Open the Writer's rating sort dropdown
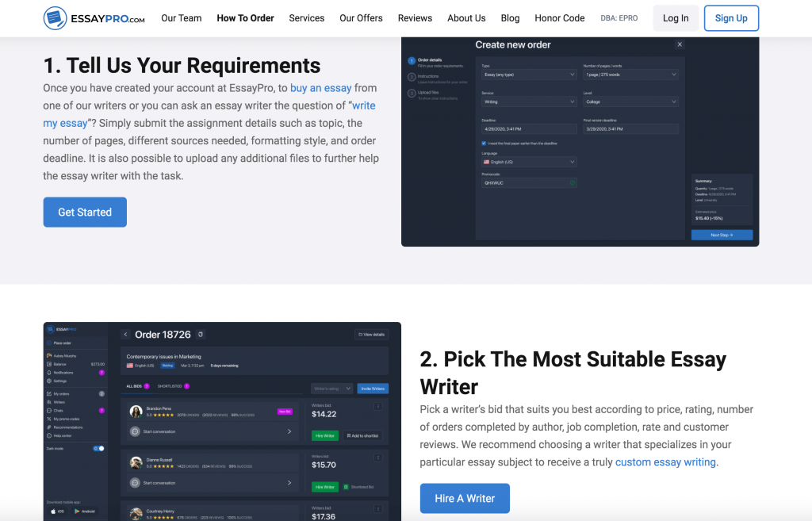Screen dimensions: 812x521 [331, 389]
